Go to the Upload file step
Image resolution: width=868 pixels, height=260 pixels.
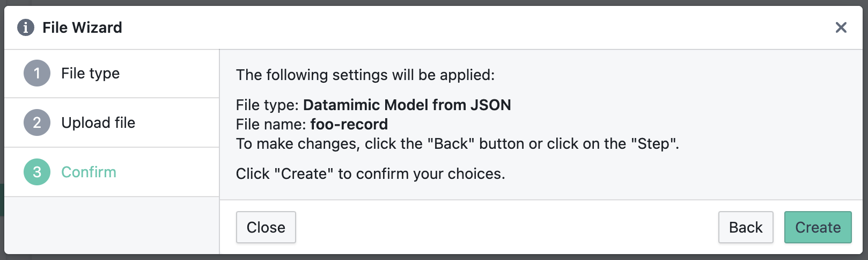point(98,122)
